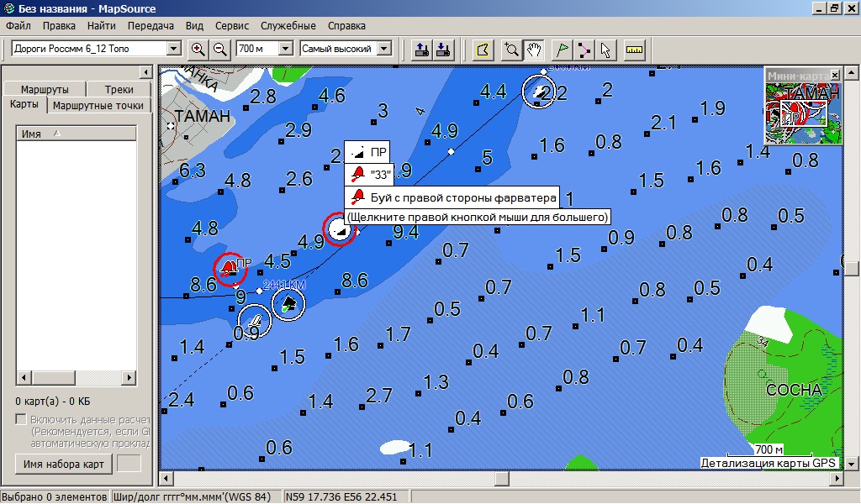
Task: Open the map product dropdown
Action: tap(174, 50)
